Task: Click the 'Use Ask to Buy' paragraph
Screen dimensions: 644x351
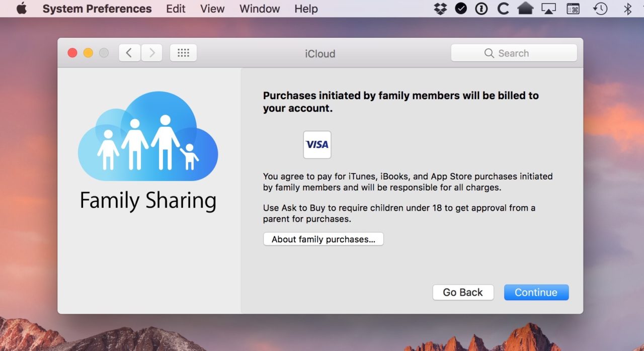Action: point(399,213)
